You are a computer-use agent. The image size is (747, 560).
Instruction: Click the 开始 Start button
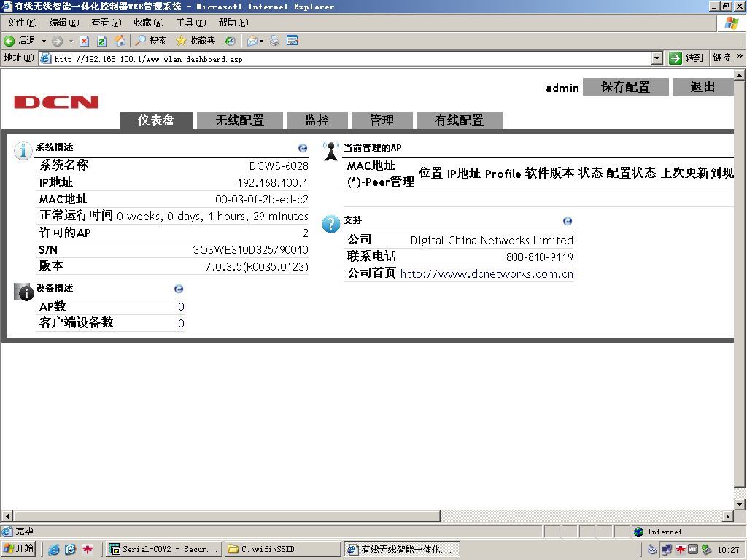(x=18, y=548)
